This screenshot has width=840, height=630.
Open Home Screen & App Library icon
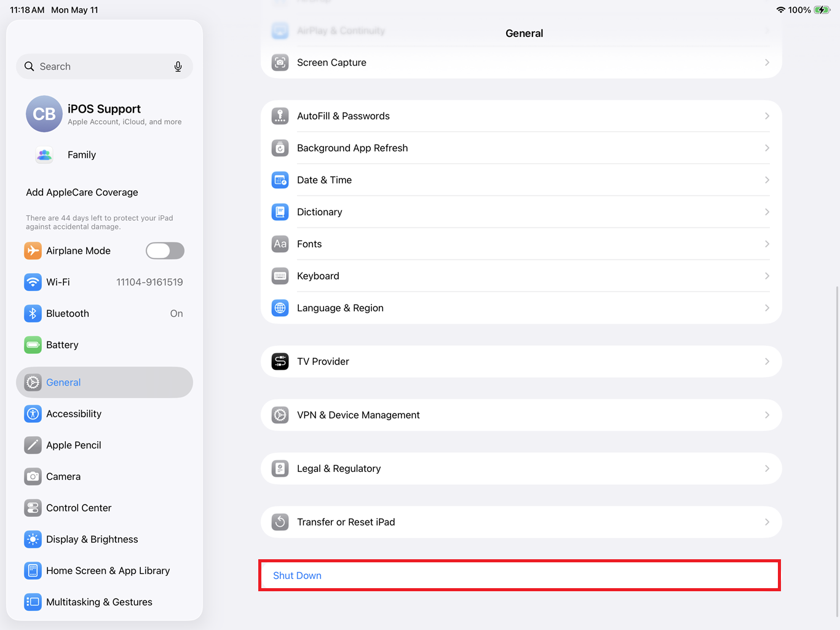[x=33, y=571]
